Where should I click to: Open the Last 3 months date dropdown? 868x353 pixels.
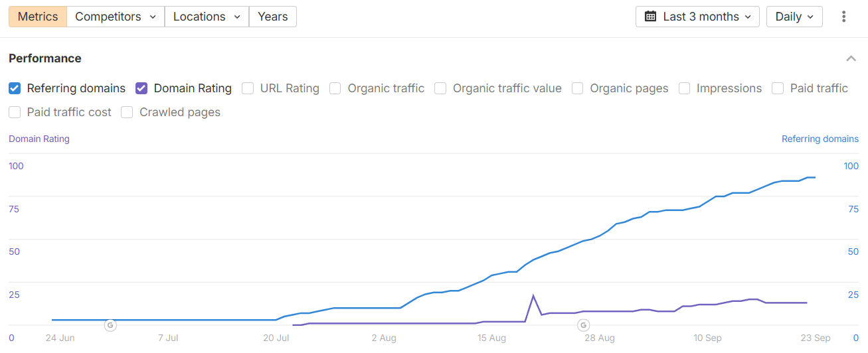[x=697, y=17]
